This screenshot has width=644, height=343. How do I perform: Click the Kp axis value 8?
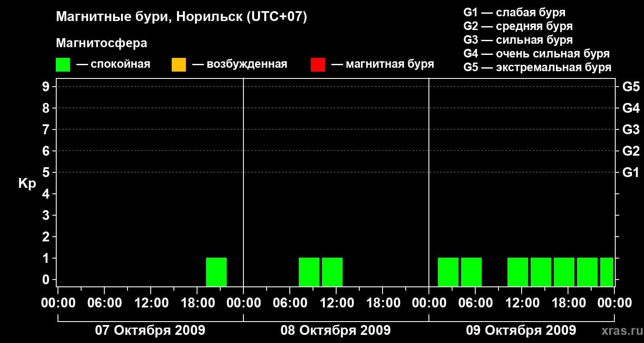(x=47, y=108)
